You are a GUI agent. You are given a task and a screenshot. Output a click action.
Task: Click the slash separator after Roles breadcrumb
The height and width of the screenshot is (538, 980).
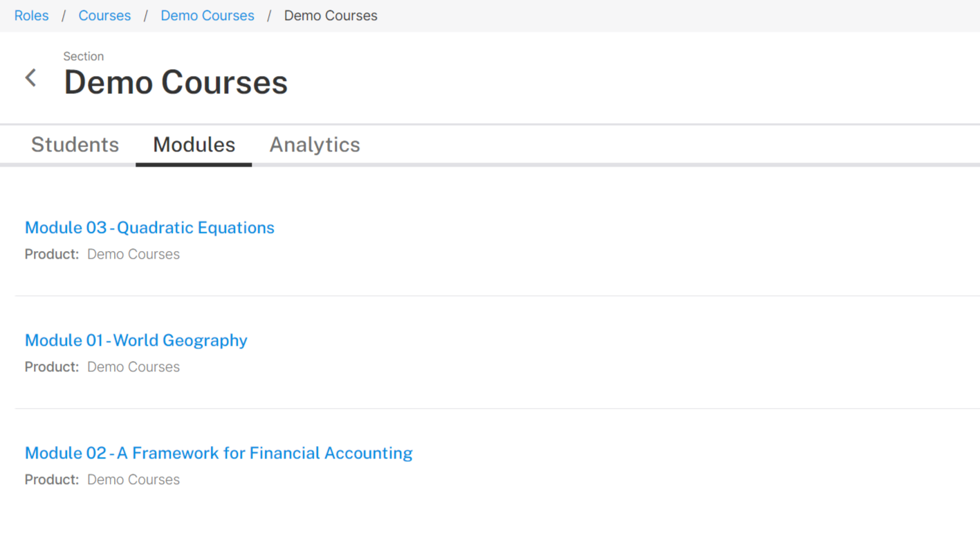pyautogui.click(x=64, y=15)
